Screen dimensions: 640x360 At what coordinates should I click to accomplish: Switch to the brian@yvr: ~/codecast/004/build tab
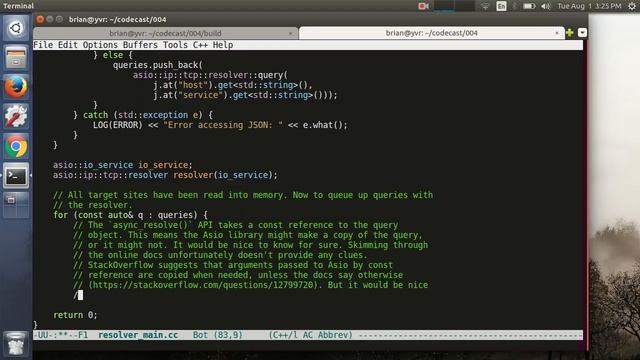[x=165, y=33]
